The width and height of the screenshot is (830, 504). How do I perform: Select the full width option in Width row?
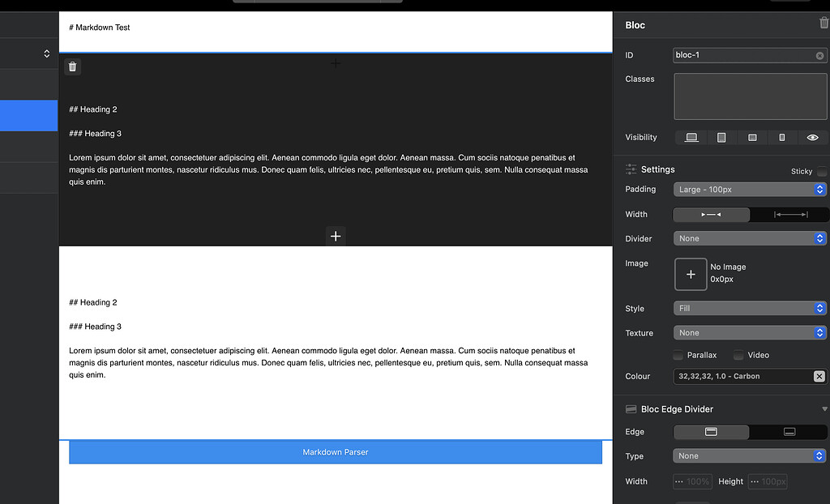(x=788, y=214)
